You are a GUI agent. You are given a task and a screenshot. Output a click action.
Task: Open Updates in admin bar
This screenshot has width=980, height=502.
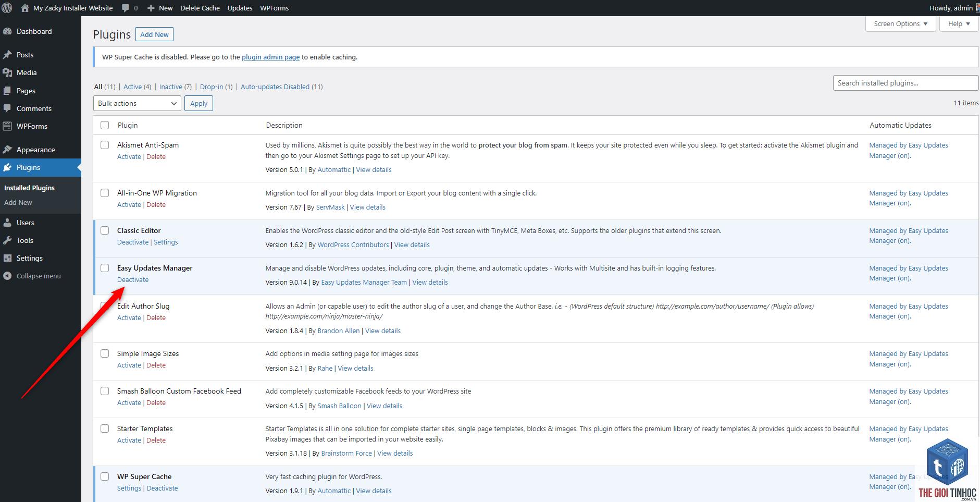[240, 8]
